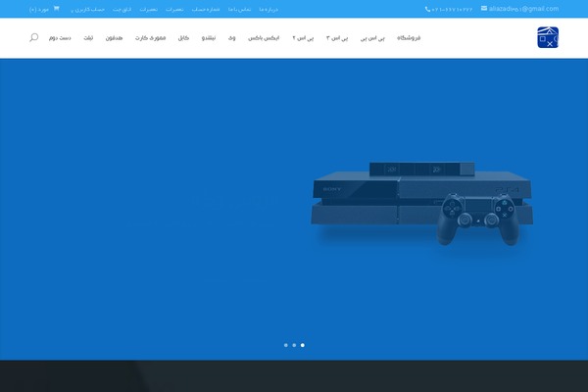Viewport: 588px width, 392px height.
Task: Open the پی اس ۳ menu item
Action: (x=337, y=38)
